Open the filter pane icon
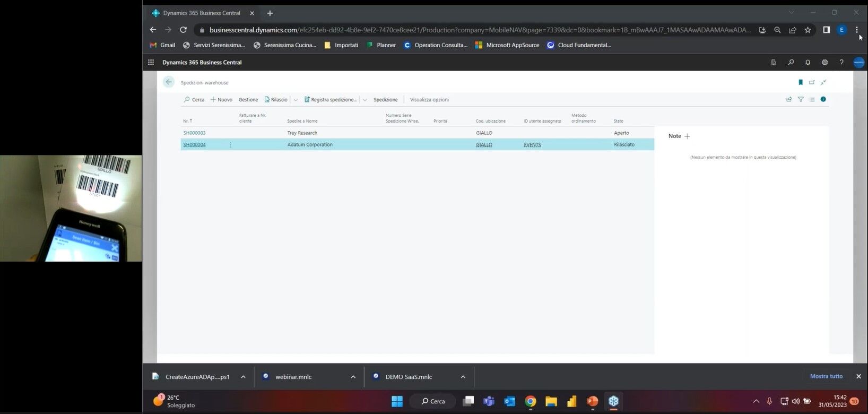This screenshot has width=868, height=414. (801, 99)
